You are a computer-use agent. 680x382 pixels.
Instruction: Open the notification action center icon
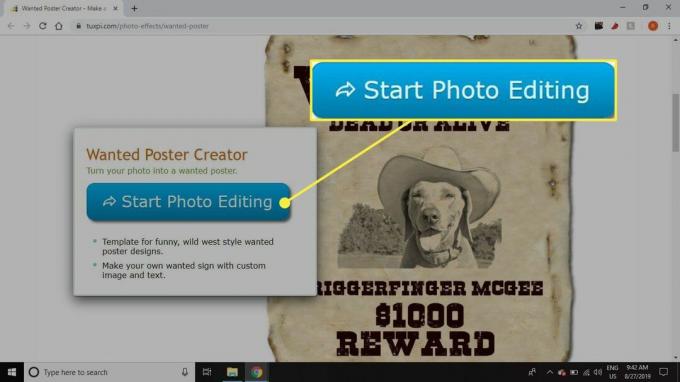(664, 372)
